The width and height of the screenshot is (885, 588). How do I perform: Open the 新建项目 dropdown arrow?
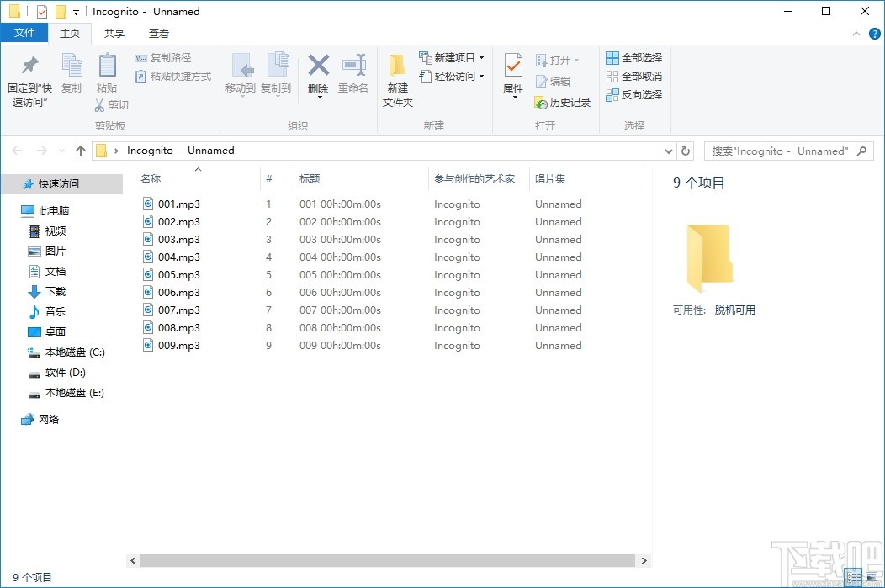(480, 57)
